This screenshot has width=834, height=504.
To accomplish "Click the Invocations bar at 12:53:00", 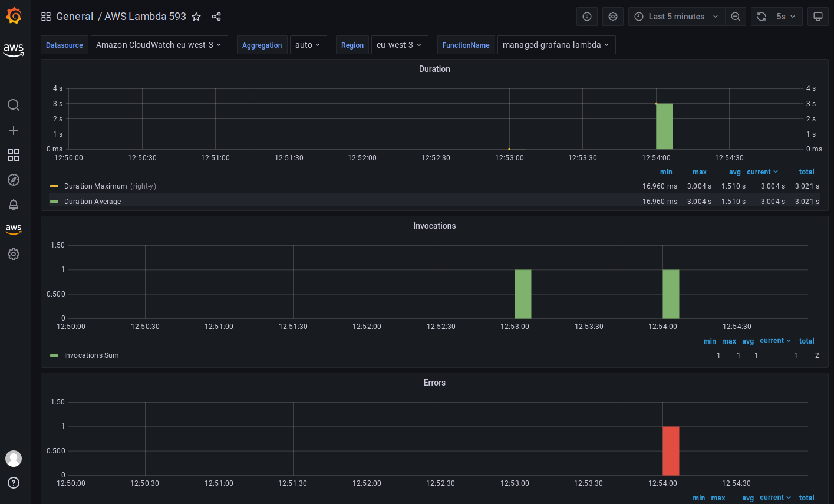I will point(523,294).
